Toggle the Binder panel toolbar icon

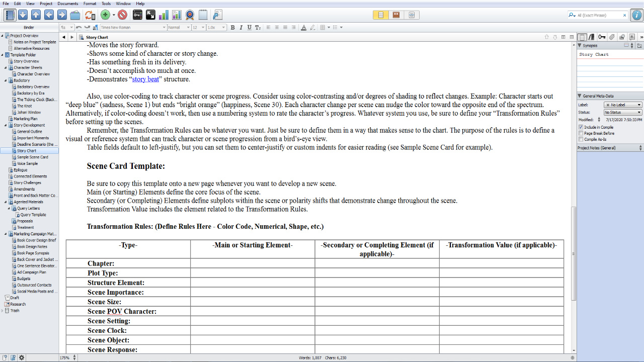[x=10, y=15]
